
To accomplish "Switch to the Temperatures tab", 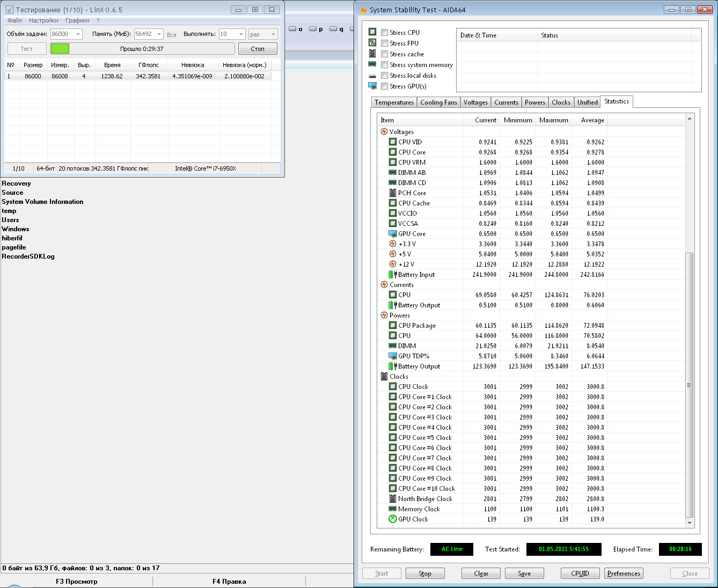I will pos(394,102).
